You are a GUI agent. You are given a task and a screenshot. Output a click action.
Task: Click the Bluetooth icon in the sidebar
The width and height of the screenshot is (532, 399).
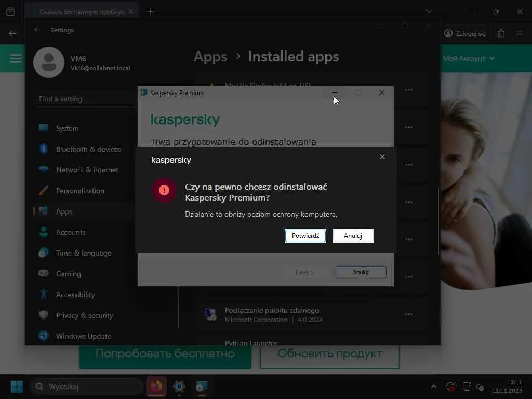pos(44,149)
